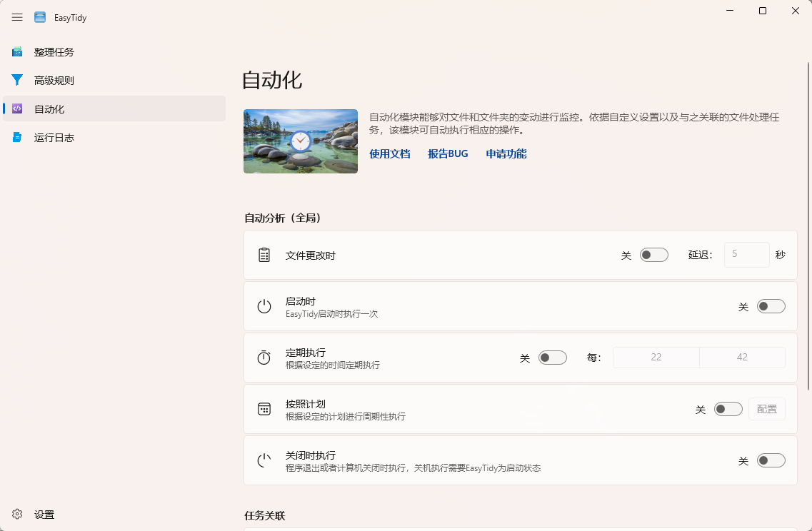The image size is (812, 531).
Task: Open the 使用文档 link
Action: (390, 153)
